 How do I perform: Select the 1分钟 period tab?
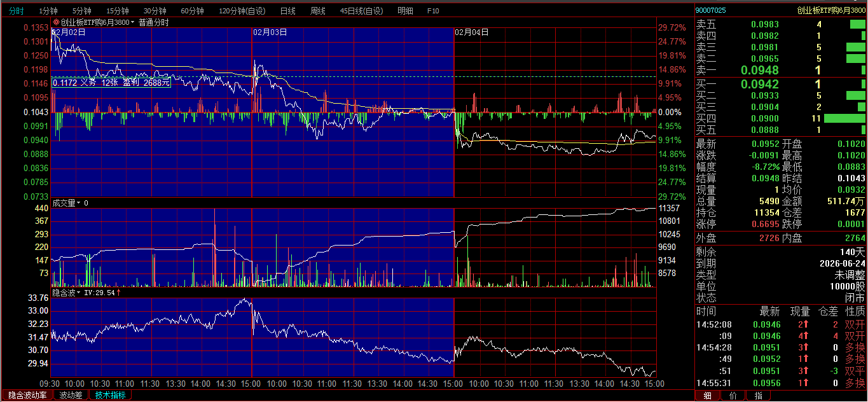pos(48,11)
